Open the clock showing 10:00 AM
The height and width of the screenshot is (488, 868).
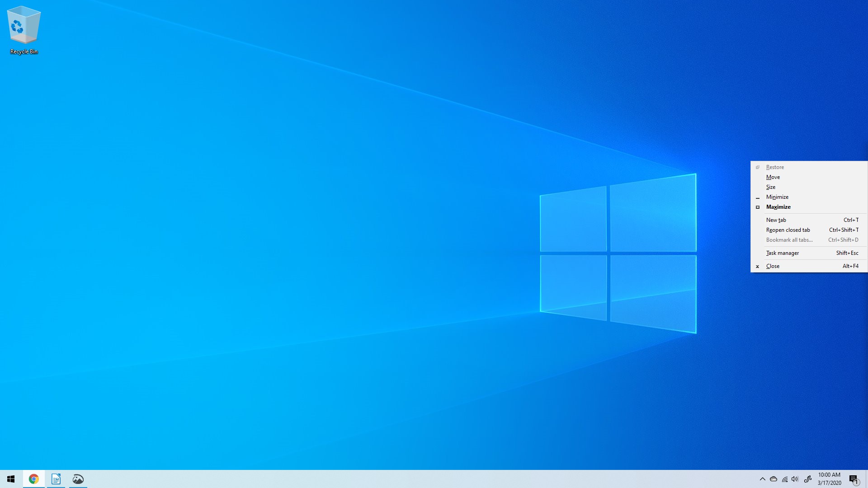[x=829, y=479]
